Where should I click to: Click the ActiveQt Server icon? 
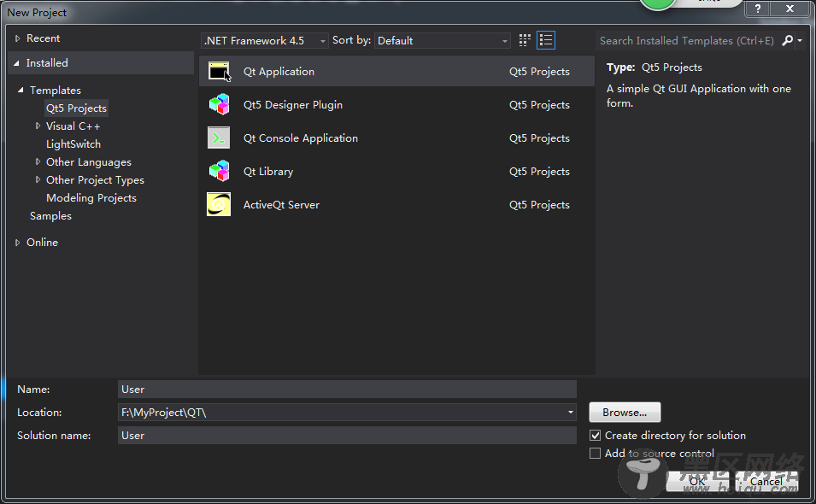(219, 204)
